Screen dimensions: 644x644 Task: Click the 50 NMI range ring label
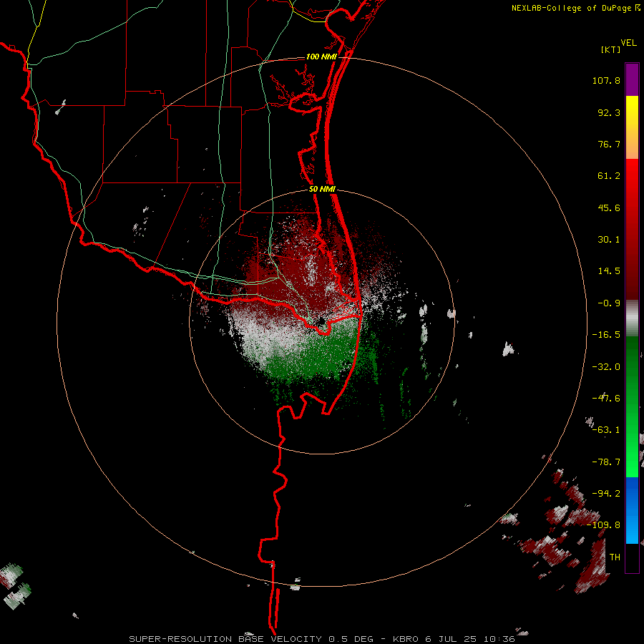322,189
